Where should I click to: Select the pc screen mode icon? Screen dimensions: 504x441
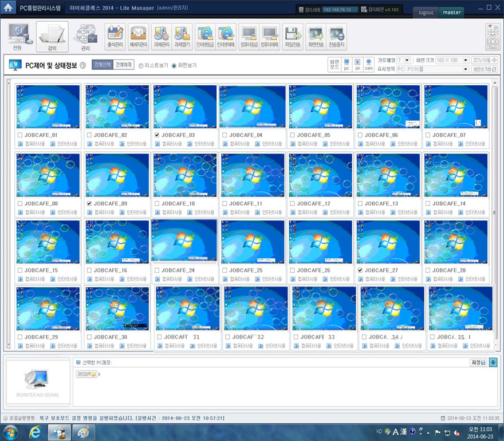pyautogui.click(x=346, y=64)
